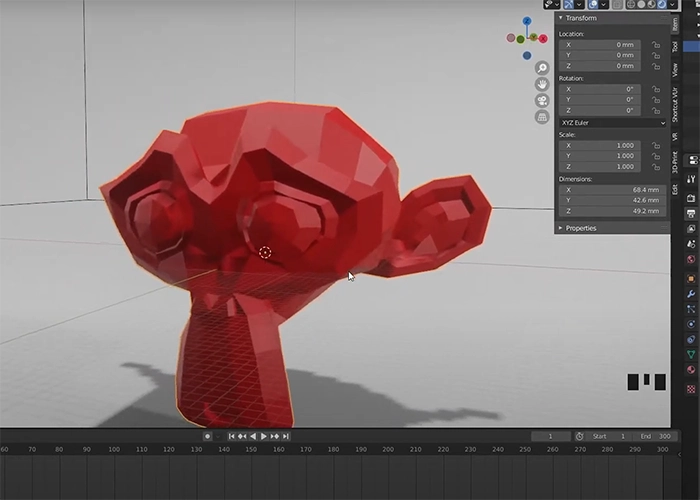The width and height of the screenshot is (700, 500).
Task: Open the Output properties printer tab
Action: tap(691, 213)
